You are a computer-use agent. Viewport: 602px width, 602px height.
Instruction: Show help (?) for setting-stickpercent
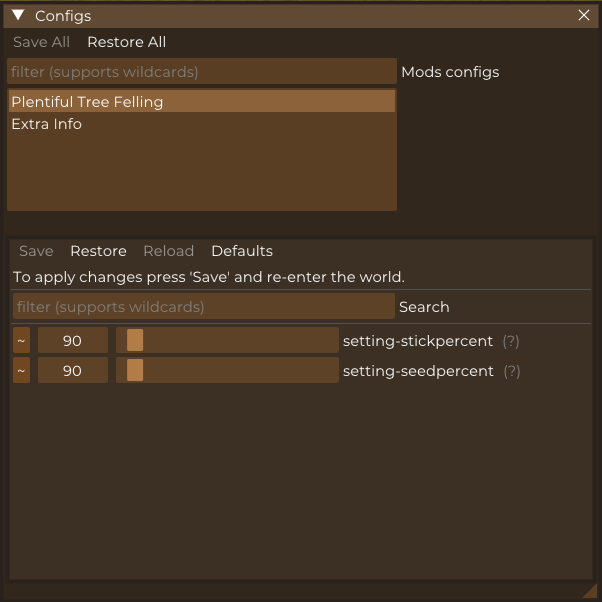tap(511, 341)
